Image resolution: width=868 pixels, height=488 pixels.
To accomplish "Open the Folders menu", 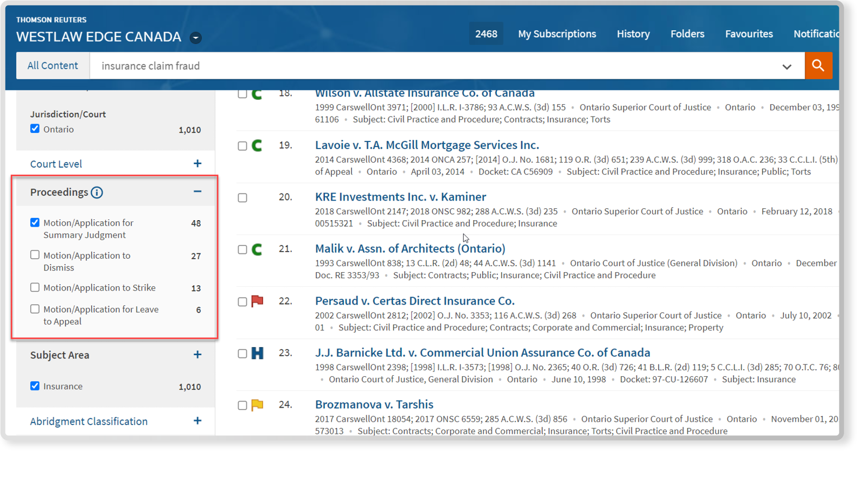I will pyautogui.click(x=687, y=34).
